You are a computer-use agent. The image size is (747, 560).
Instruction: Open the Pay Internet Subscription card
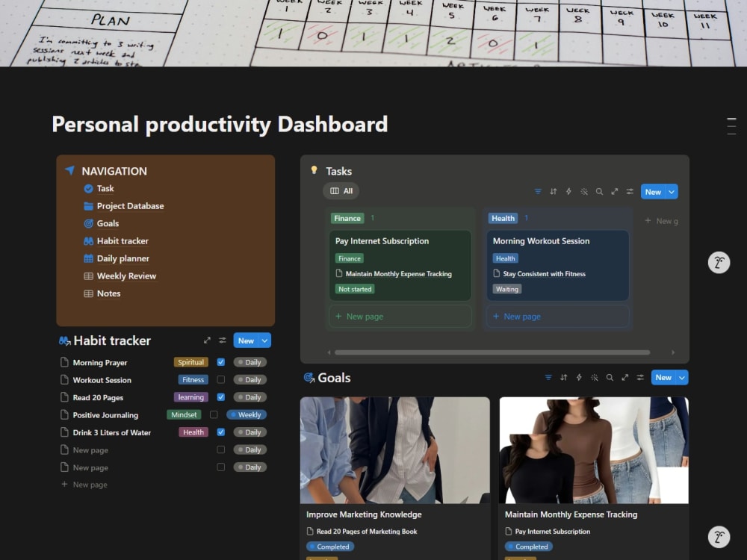400,265
